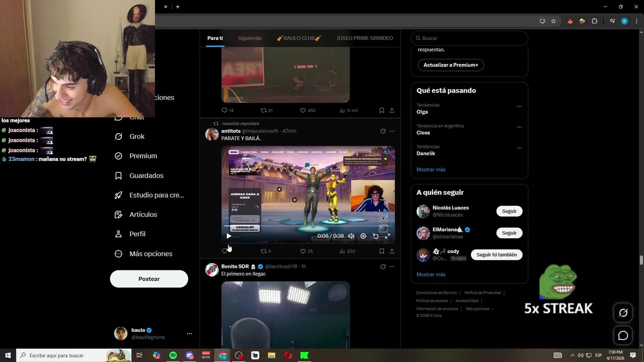644x362 pixels.
Task: Open Spotify from the taskbar
Action: (173, 355)
